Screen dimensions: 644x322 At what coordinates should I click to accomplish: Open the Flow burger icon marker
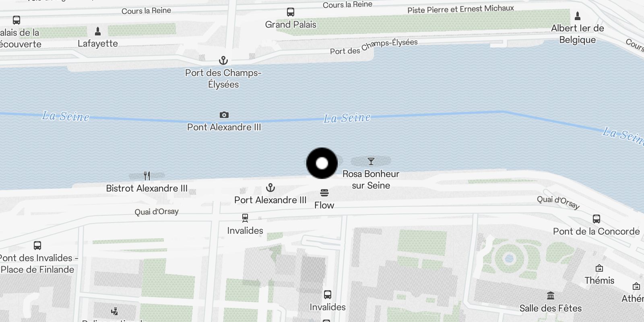click(x=324, y=193)
